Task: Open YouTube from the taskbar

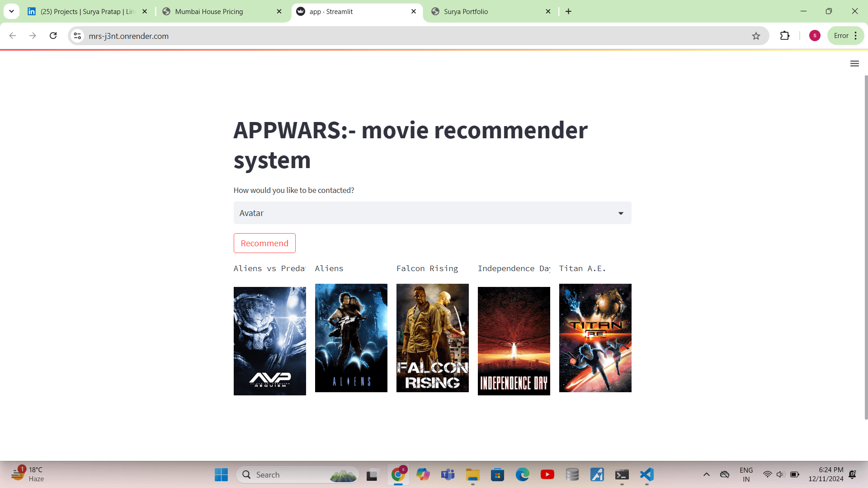Action: tap(547, 474)
